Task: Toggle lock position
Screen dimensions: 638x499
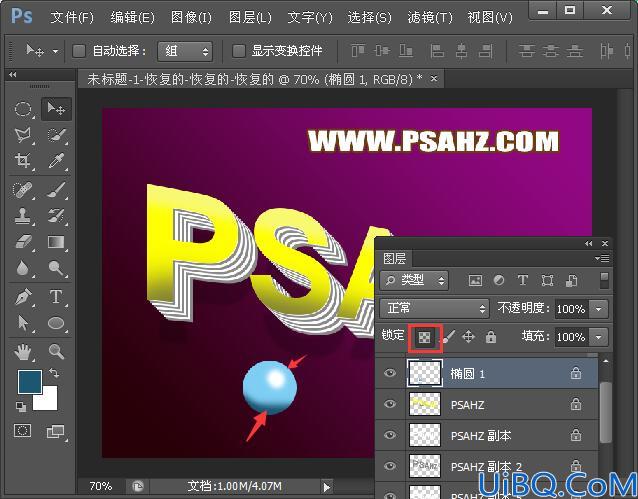Action: click(x=469, y=337)
